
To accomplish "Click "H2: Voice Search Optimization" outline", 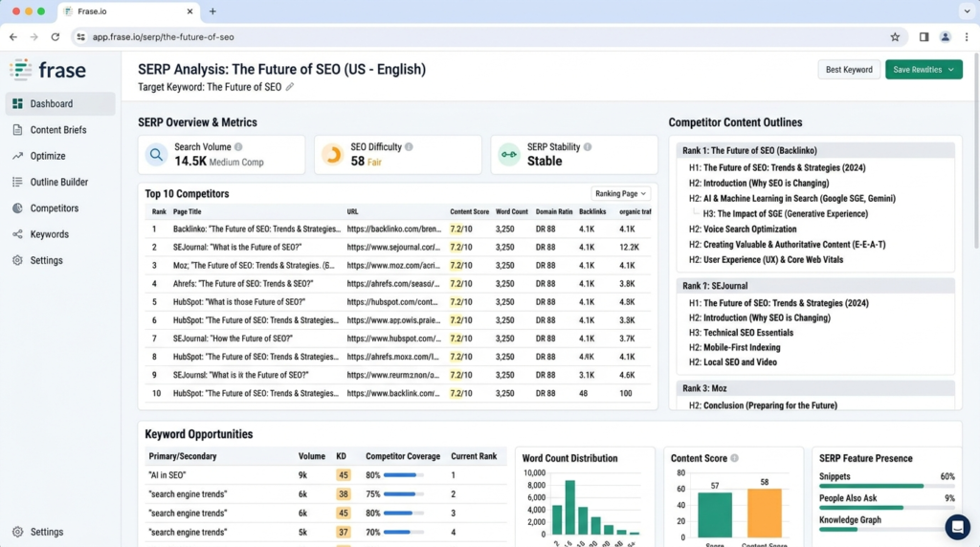I will [x=743, y=230].
